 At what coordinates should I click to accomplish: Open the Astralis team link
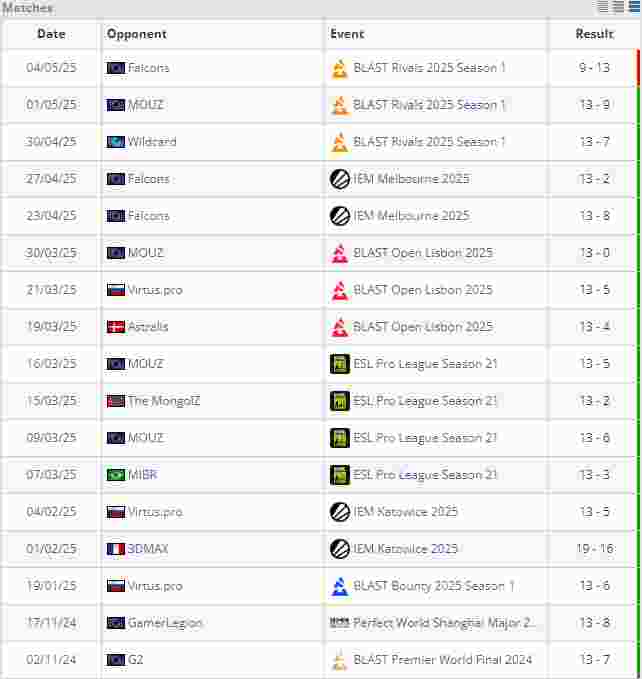[148, 327]
